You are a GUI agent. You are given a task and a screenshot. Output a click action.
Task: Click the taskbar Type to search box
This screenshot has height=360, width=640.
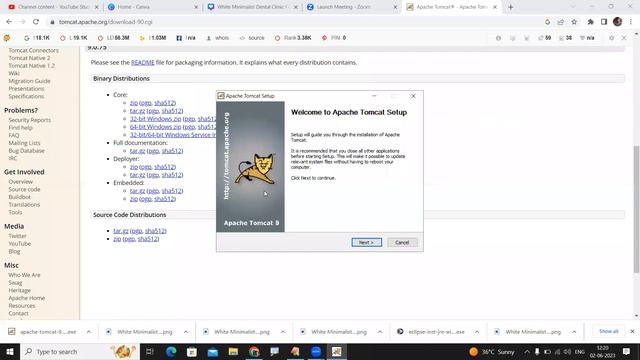80,352
